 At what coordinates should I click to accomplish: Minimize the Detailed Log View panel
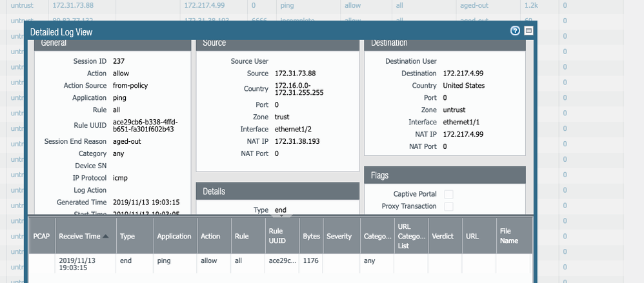(x=528, y=30)
